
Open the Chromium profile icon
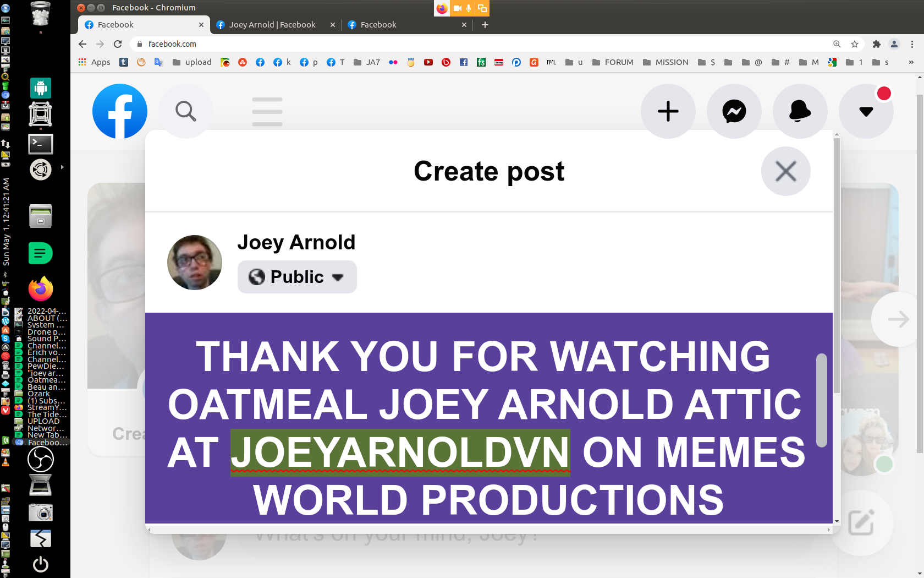tap(894, 44)
